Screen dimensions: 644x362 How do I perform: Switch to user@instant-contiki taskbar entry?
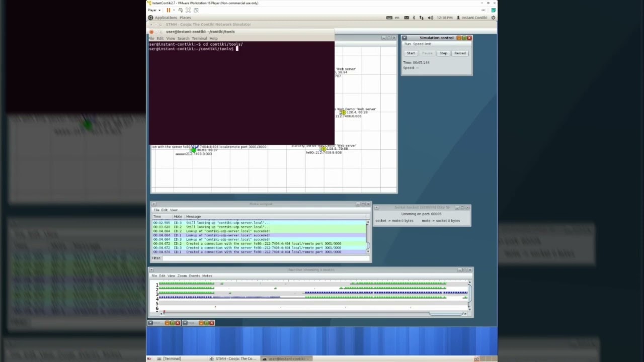(x=286, y=358)
